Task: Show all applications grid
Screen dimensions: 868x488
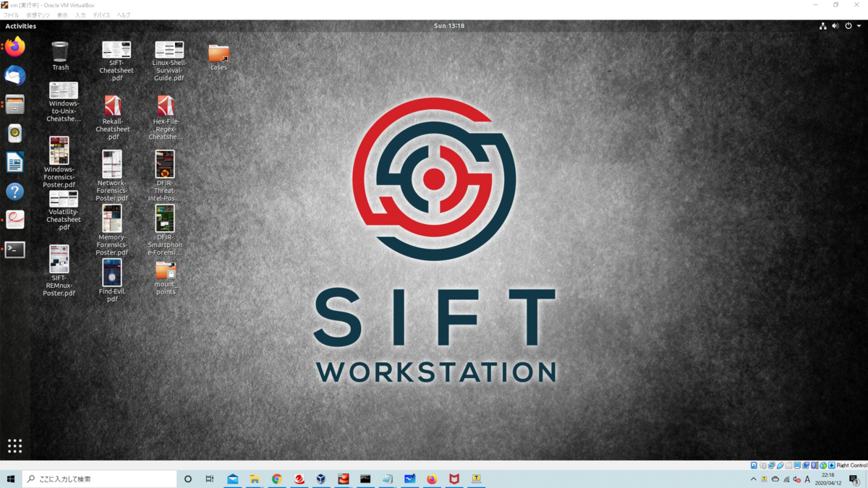Action: (x=15, y=445)
